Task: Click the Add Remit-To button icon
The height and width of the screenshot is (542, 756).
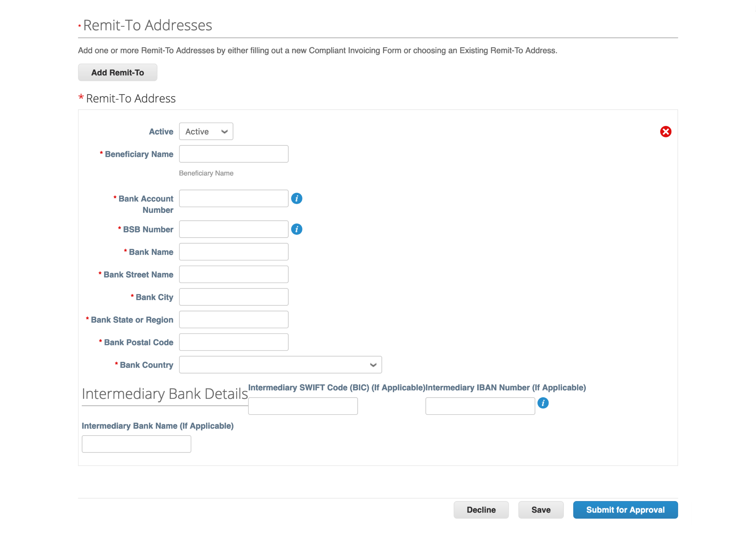Action: (x=117, y=72)
